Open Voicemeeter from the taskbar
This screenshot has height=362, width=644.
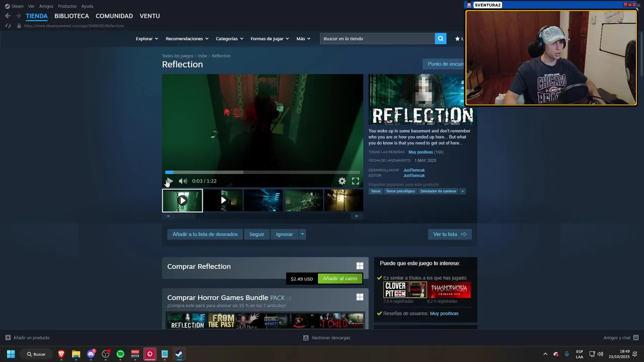point(135,354)
